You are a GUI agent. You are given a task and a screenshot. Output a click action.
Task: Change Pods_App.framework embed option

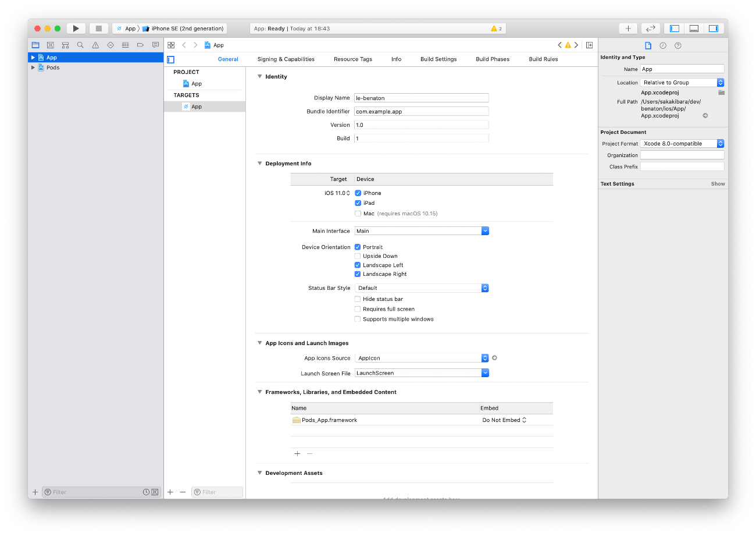coord(504,420)
